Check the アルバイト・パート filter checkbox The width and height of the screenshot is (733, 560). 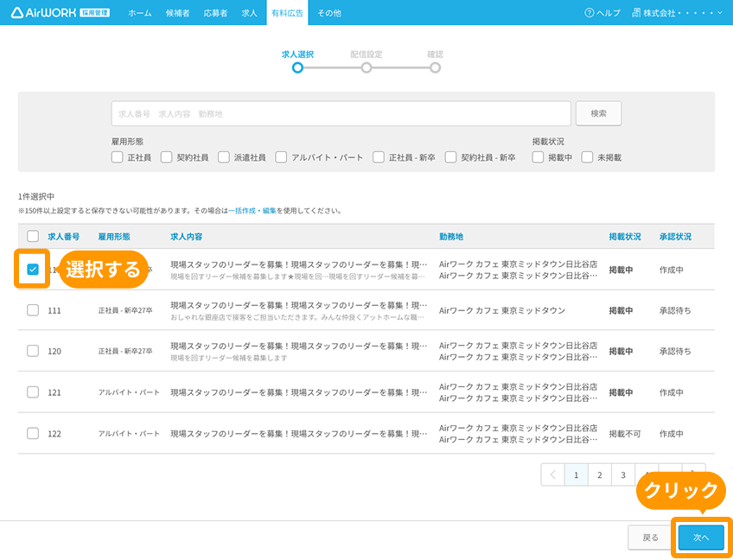(280, 157)
